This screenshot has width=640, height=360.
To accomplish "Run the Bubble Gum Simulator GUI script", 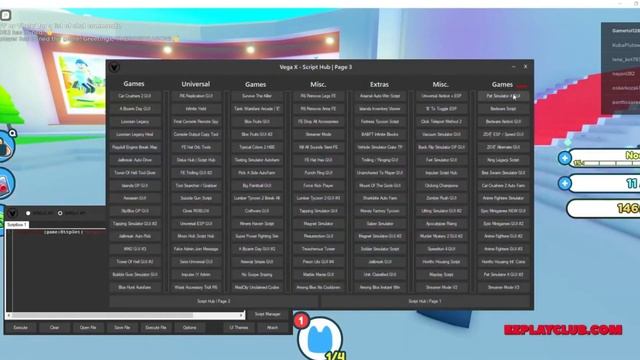I will (x=135, y=275).
